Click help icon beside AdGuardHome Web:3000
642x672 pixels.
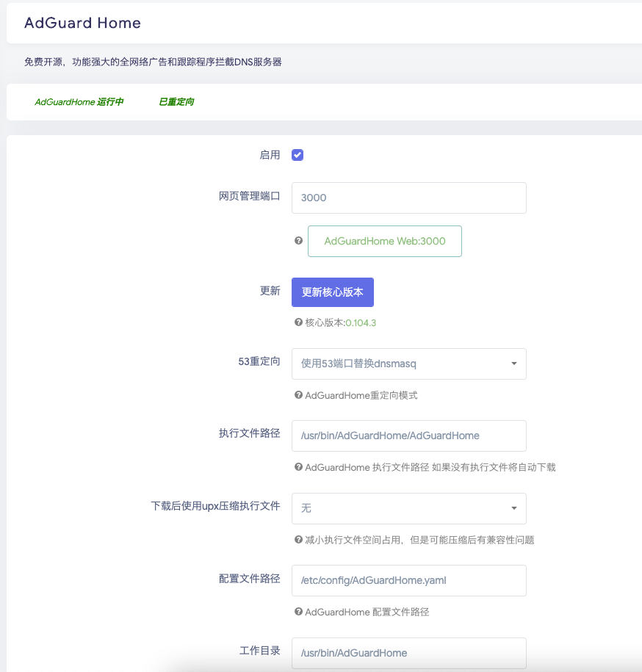299,241
